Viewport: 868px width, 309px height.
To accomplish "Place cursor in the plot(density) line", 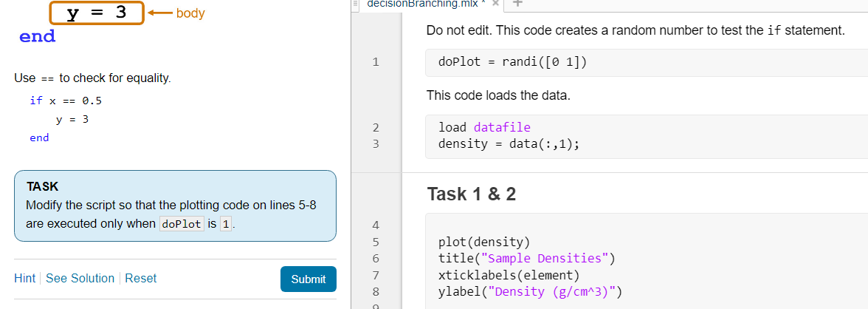I will pos(484,242).
